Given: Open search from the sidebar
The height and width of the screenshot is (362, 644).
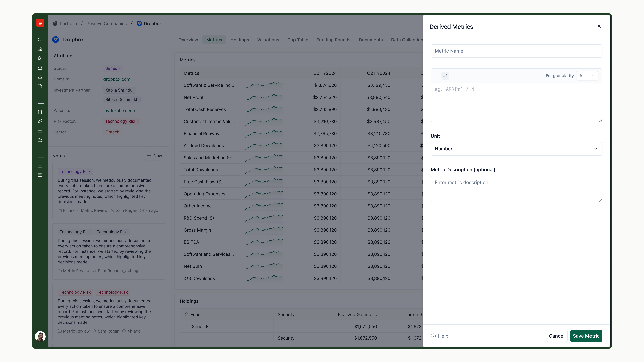Looking at the screenshot, I should pyautogui.click(x=40, y=40).
